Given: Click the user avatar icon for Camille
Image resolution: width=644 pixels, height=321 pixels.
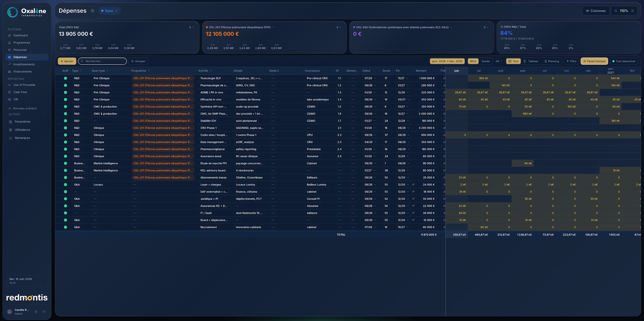Looking at the screenshot, I should 9,312.
